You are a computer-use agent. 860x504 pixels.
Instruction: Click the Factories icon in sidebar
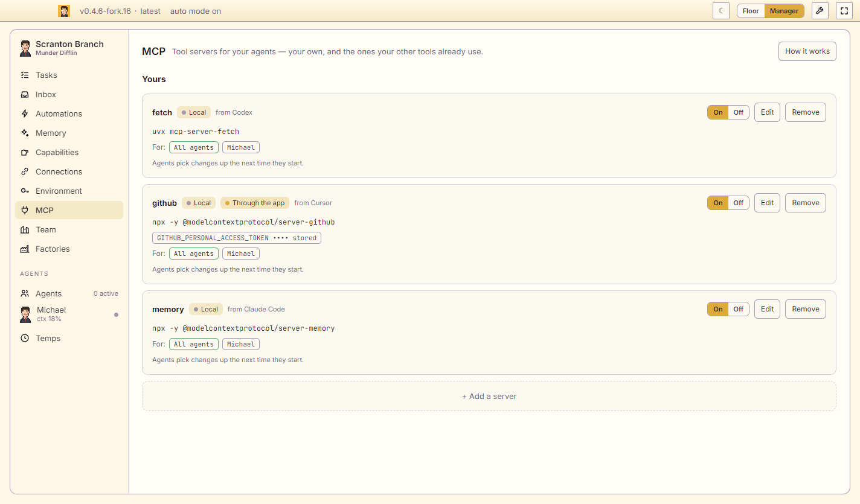pos(25,249)
